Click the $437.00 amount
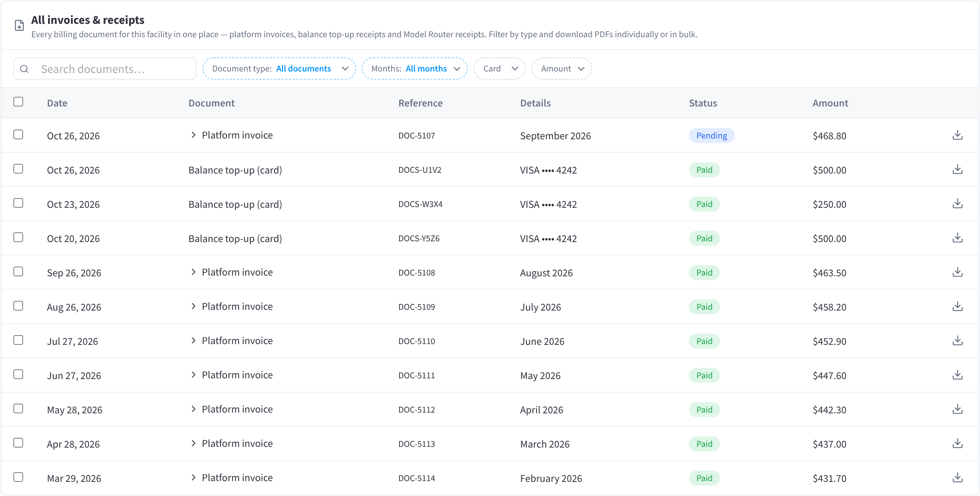 829,444
